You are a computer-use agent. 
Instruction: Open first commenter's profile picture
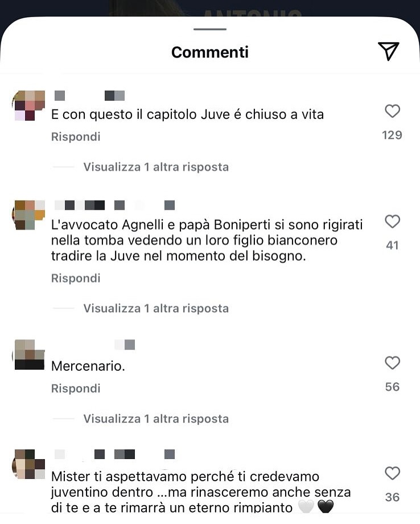(29, 105)
